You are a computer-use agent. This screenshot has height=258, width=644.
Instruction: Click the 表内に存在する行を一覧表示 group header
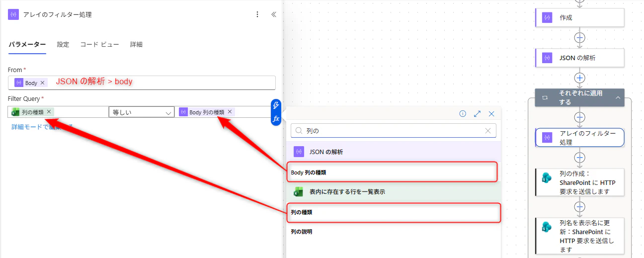[x=393, y=191]
